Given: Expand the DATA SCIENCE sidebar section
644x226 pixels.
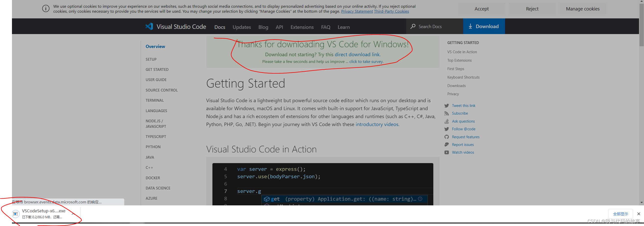Looking at the screenshot, I should coord(158,188).
